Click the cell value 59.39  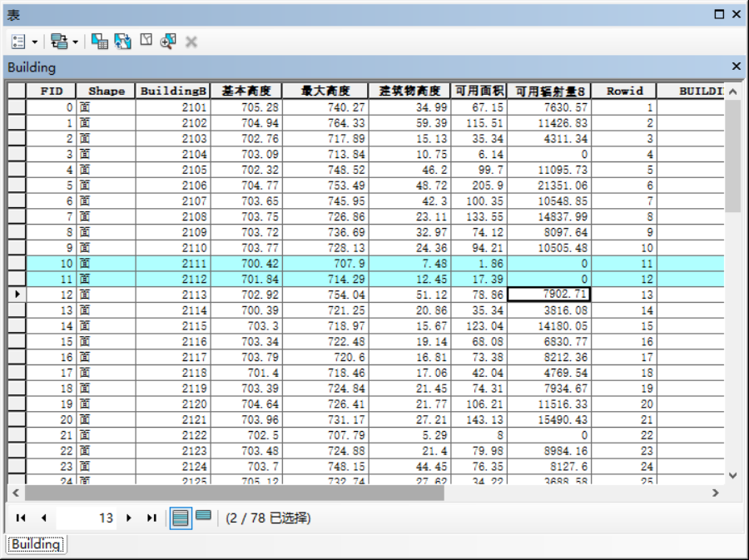pyautogui.click(x=409, y=122)
